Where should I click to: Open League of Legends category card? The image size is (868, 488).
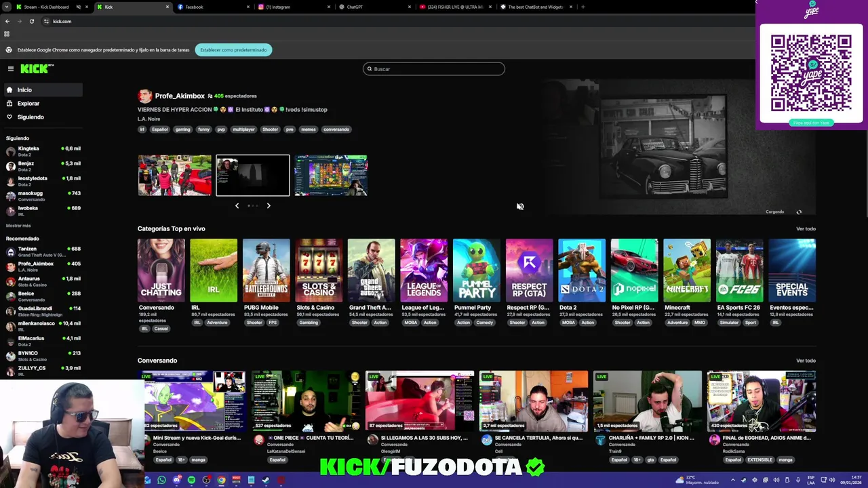tap(424, 270)
